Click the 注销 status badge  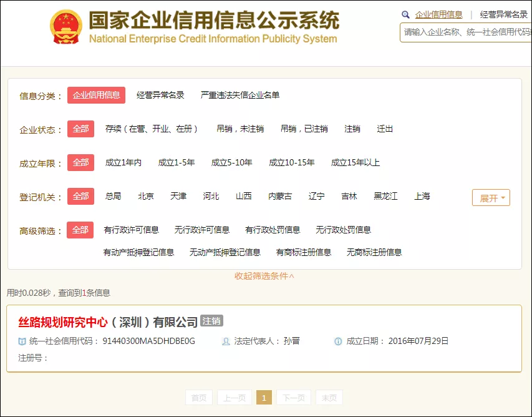click(x=211, y=321)
